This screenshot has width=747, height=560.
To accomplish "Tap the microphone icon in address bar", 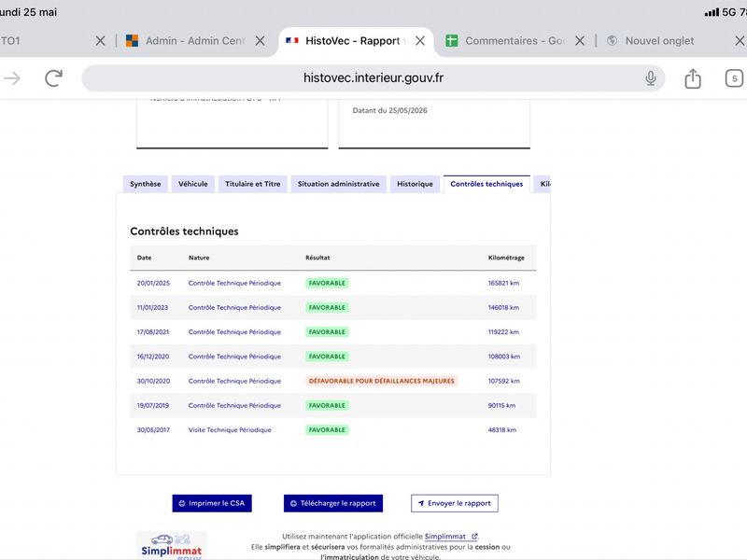I will tap(650, 78).
